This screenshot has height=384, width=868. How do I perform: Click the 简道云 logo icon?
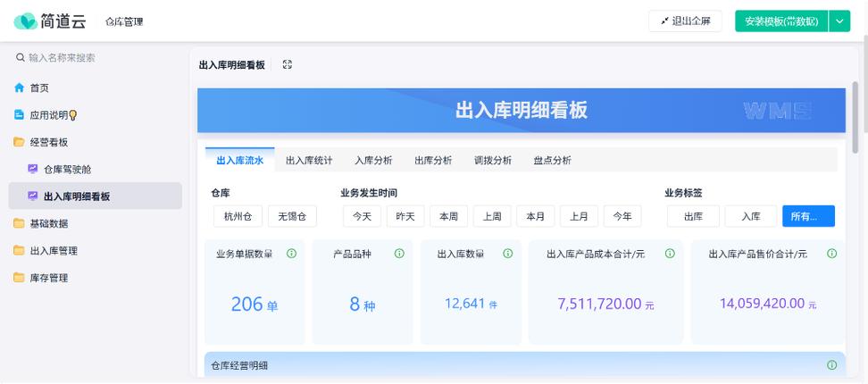tap(26, 21)
